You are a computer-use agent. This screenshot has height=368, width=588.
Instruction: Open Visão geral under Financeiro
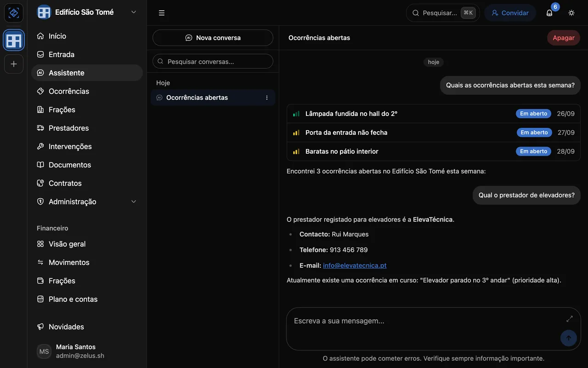pyautogui.click(x=87, y=244)
